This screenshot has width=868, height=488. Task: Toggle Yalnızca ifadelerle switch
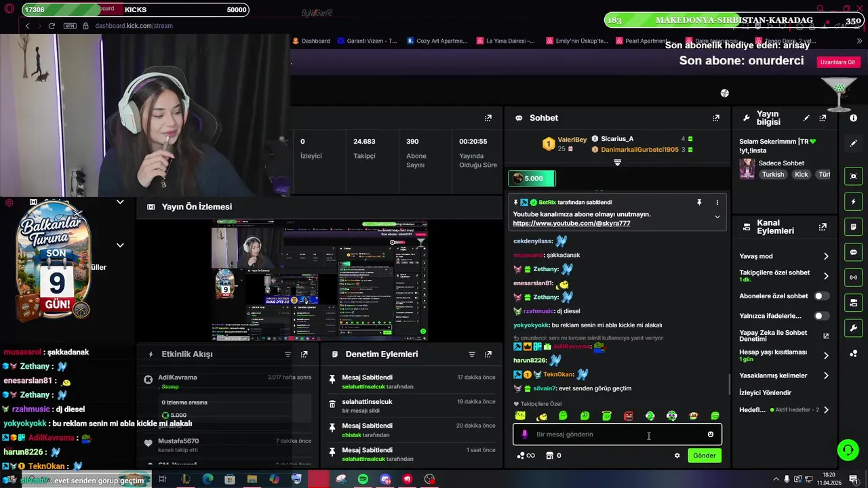click(x=821, y=316)
